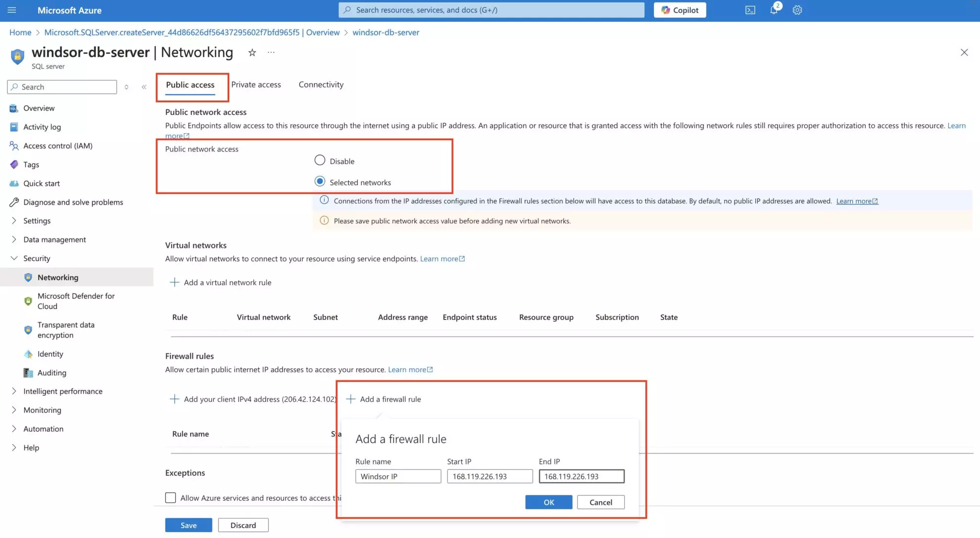
Task: Expand the Help group
Action: (x=14, y=447)
